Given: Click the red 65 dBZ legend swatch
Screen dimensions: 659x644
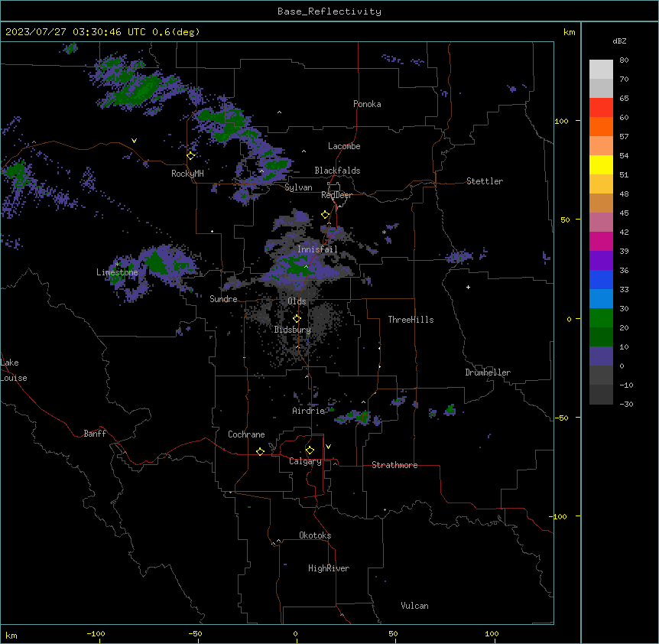Looking at the screenshot, I should coord(601,108).
